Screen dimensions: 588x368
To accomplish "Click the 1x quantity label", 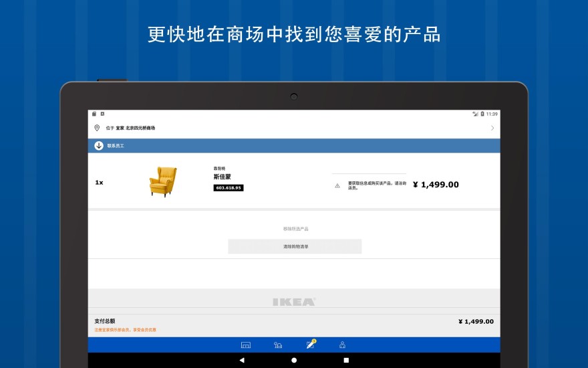I will click(99, 183).
